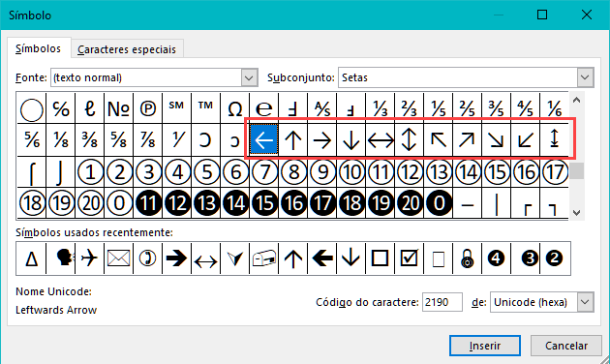
Task: Choose the black circled 11 symbol
Action: [x=148, y=203]
